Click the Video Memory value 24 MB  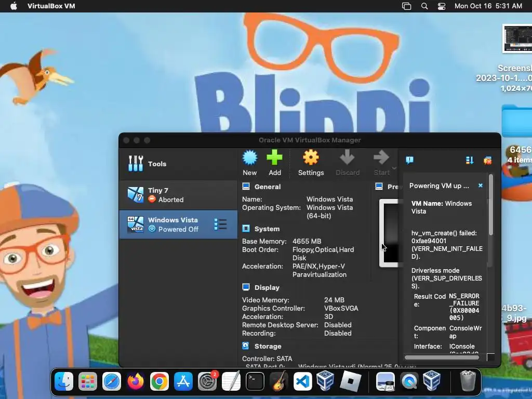[x=334, y=300]
